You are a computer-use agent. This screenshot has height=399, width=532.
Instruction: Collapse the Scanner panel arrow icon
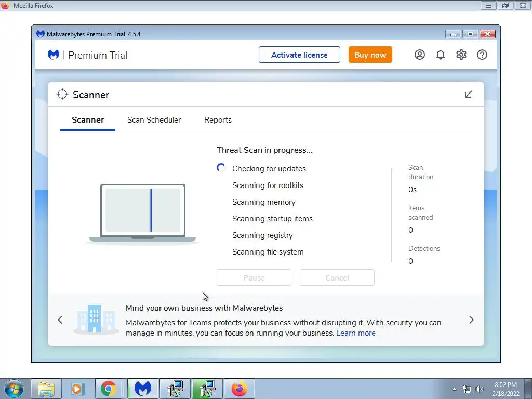(x=468, y=95)
